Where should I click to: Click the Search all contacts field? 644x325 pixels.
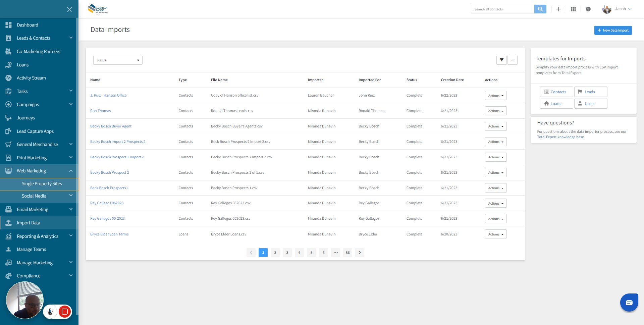tap(502, 9)
